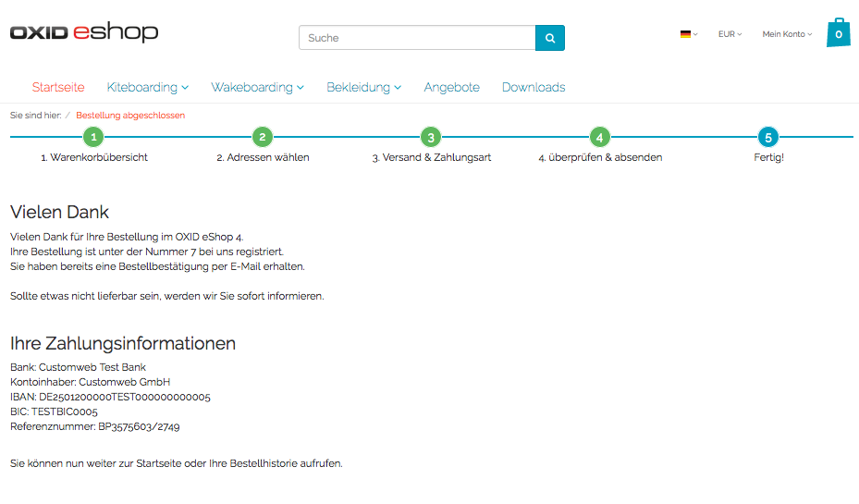
Task: Click step 2 circle Adressen wählen
Action: (263, 138)
